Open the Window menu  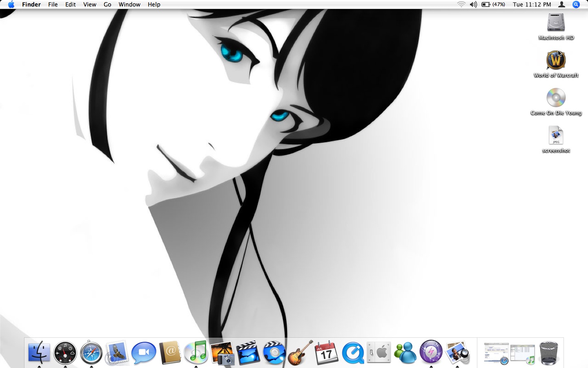coord(129,4)
